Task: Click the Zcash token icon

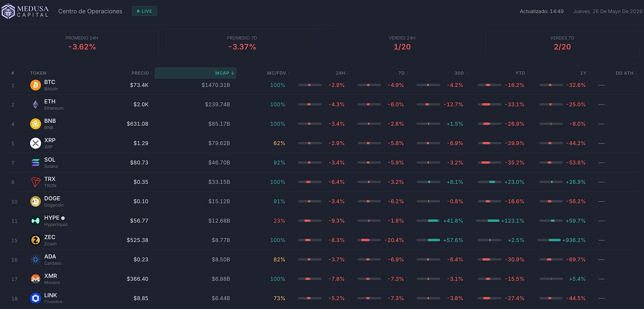Action: (x=35, y=240)
